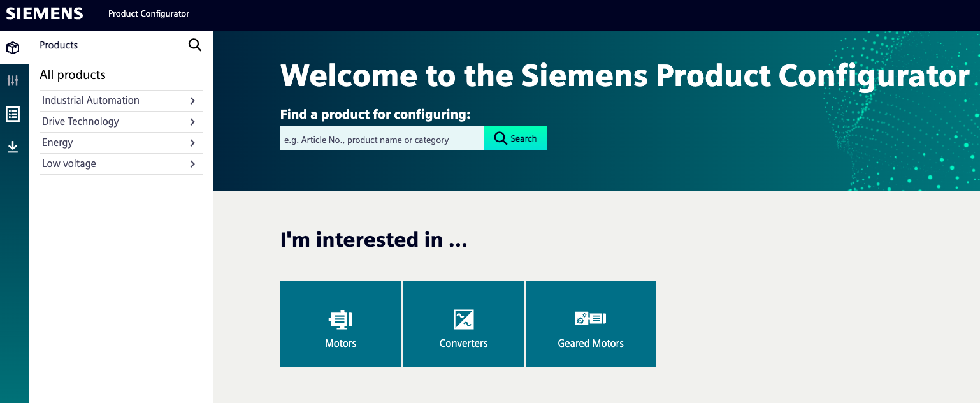
Task: Click the SIEMENS logo
Action: tap(44, 13)
